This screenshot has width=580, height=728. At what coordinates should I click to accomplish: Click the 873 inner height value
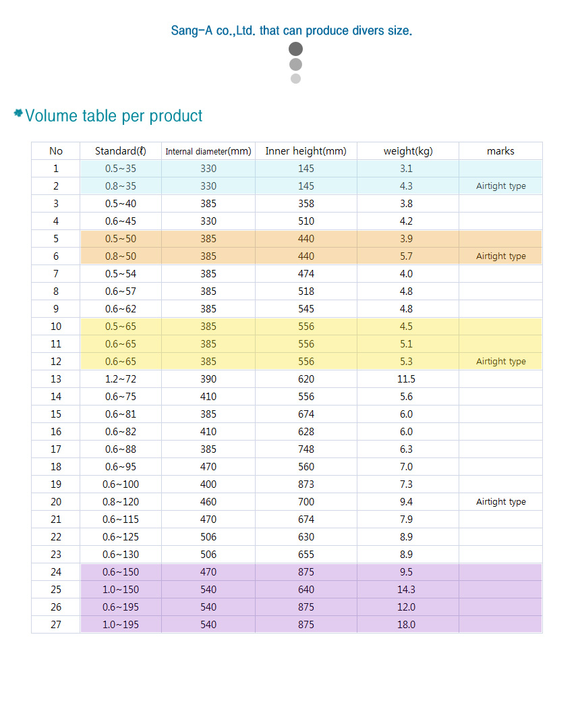click(306, 484)
